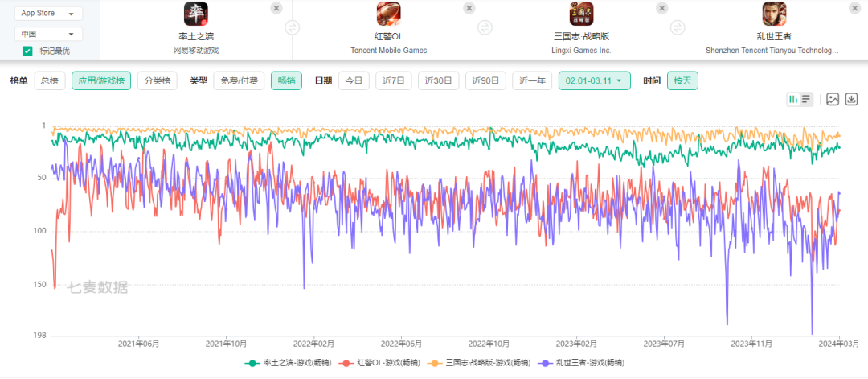The width and height of the screenshot is (868, 379).
Task: Click the Shenzhen Tencent Tianyou developer name
Action: (772, 51)
